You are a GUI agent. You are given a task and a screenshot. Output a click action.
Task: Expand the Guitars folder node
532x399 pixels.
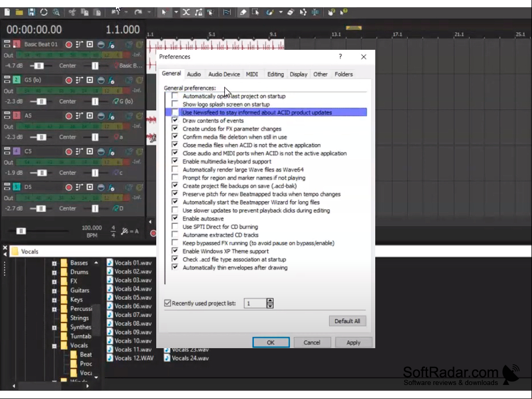coord(54,291)
